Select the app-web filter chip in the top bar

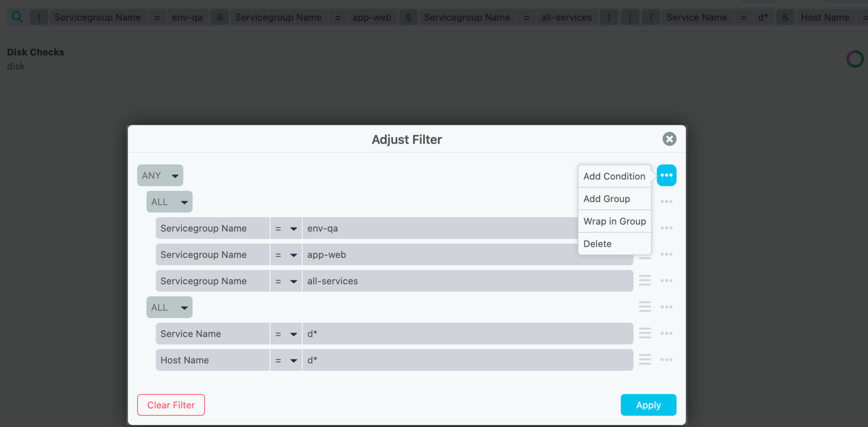point(372,17)
